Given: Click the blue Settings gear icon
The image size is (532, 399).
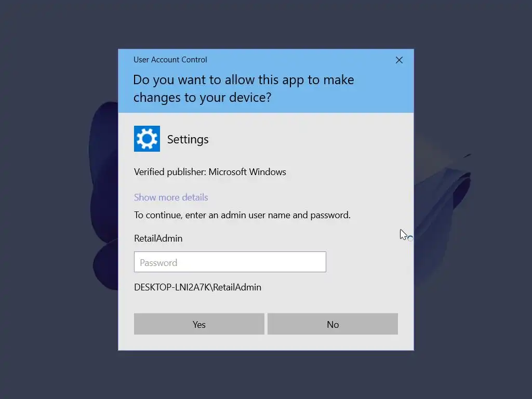Looking at the screenshot, I should [147, 139].
